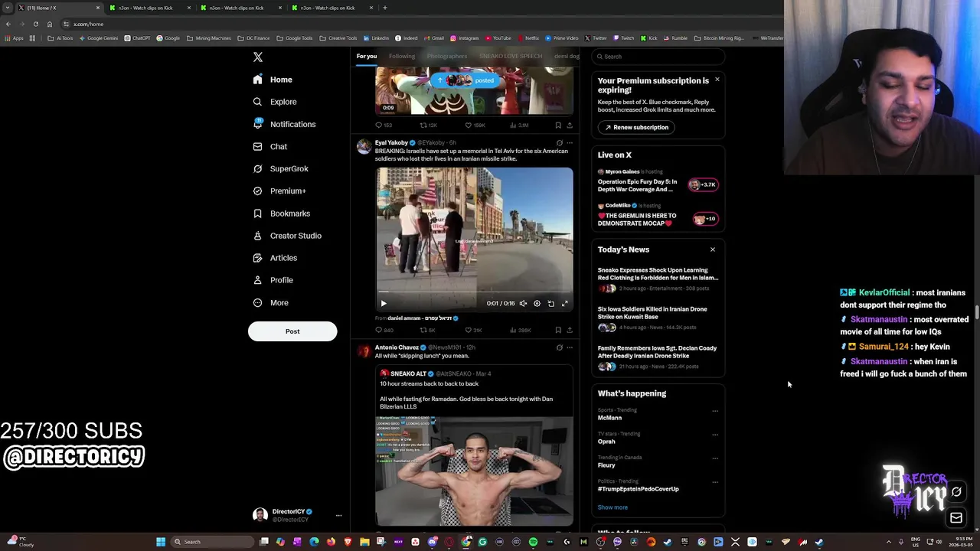
Task: Bookmark the top post showing 159K likes
Action: pos(557,126)
